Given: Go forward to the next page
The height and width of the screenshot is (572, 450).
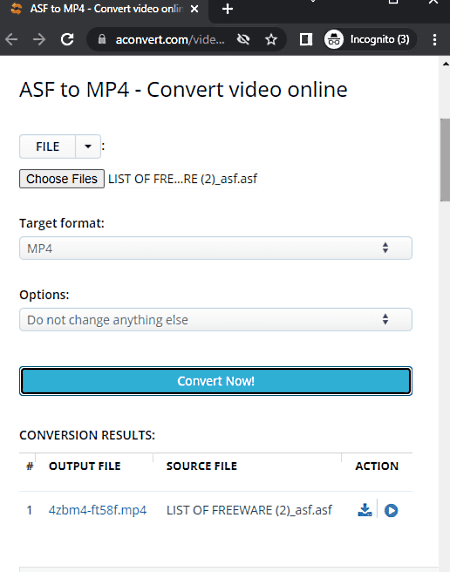Looking at the screenshot, I should (x=39, y=39).
